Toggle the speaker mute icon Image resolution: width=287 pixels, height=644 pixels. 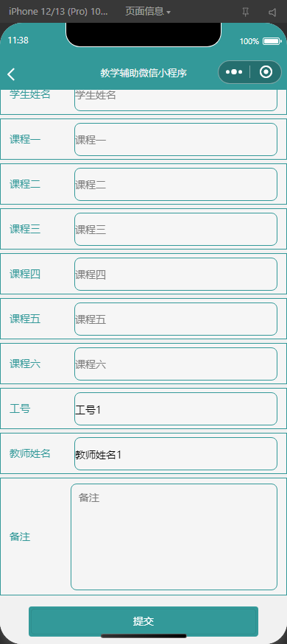(272, 13)
